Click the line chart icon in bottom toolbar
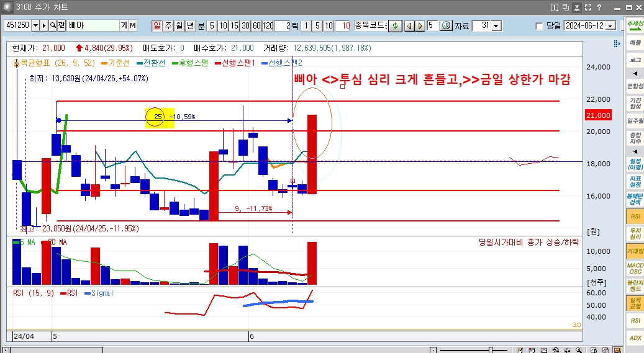644x353 pixels. [x=544, y=350]
